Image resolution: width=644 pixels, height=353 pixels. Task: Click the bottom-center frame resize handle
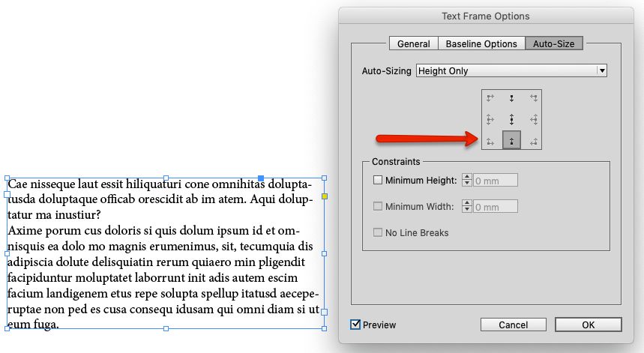(x=166, y=328)
